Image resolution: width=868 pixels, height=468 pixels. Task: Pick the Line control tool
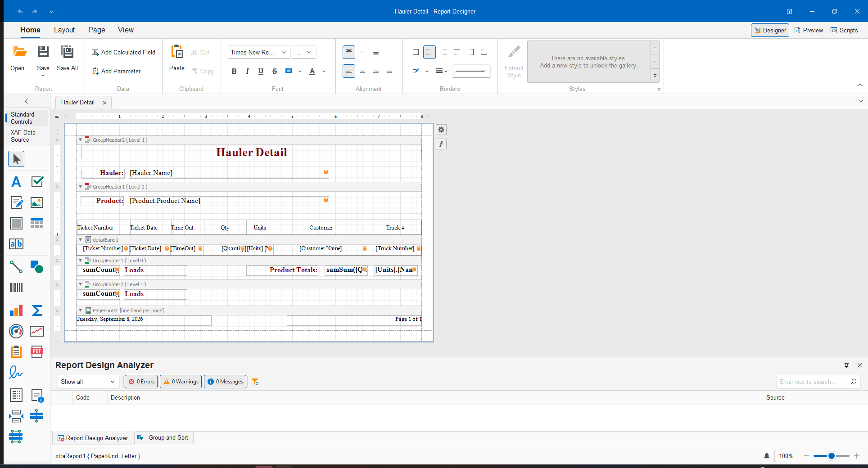coord(16,267)
